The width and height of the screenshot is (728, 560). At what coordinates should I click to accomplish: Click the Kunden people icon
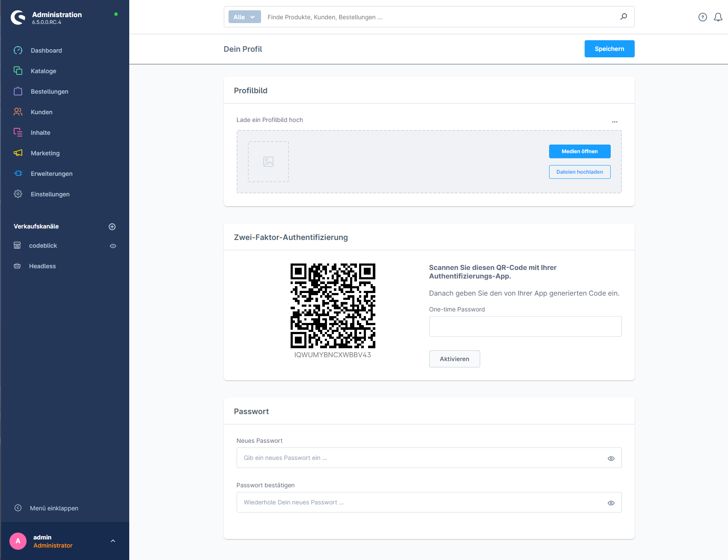pos(18,112)
